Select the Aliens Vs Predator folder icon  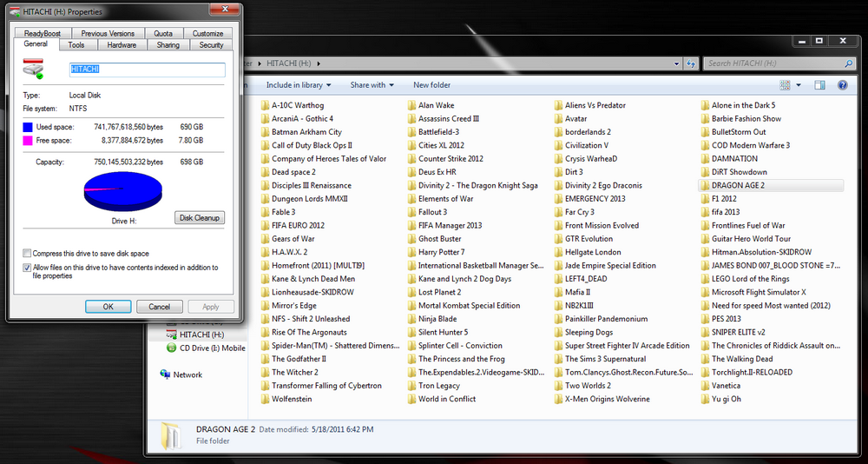558,105
